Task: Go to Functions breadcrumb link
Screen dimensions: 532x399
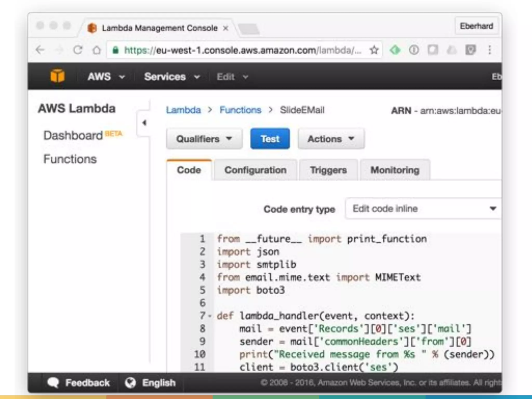Action: coord(240,110)
